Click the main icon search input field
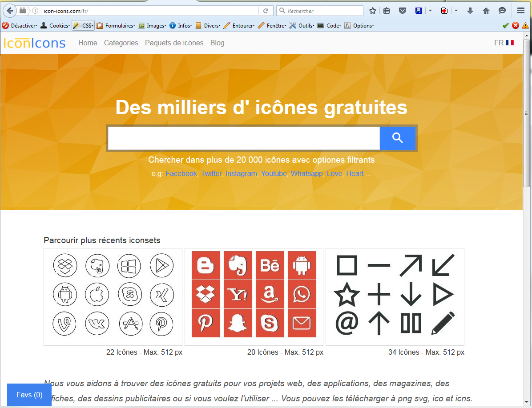Image resolution: width=532 pixels, height=408 pixels. coord(244,138)
